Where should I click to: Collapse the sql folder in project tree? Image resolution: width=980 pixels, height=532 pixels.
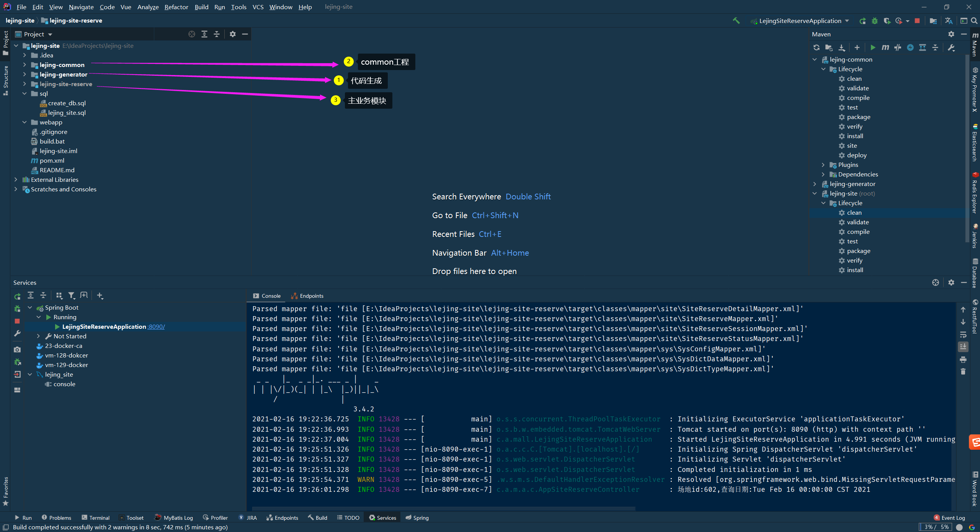click(24, 94)
